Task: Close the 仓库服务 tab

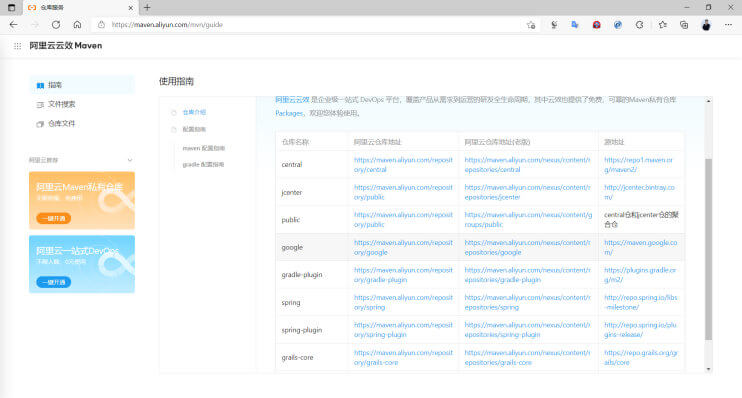Action: (131, 8)
